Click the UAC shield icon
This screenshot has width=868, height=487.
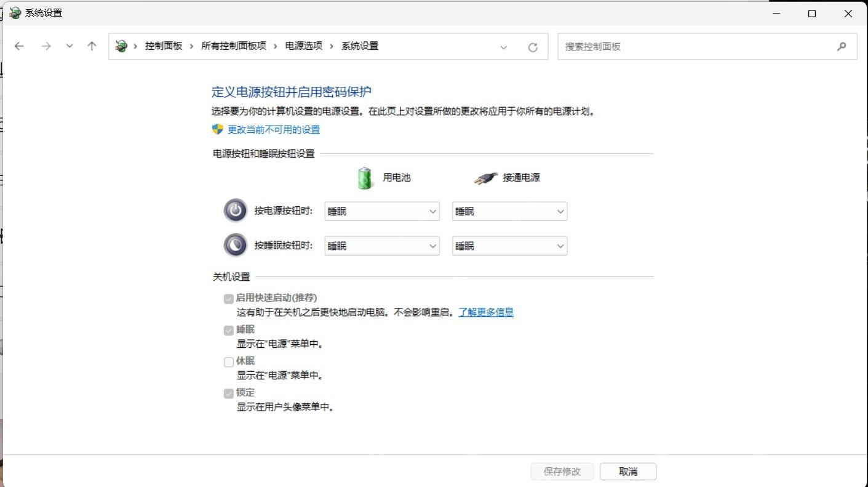tap(217, 129)
